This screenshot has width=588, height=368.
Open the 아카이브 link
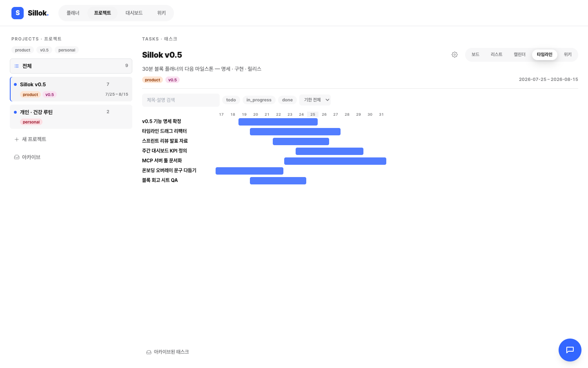coord(27,157)
